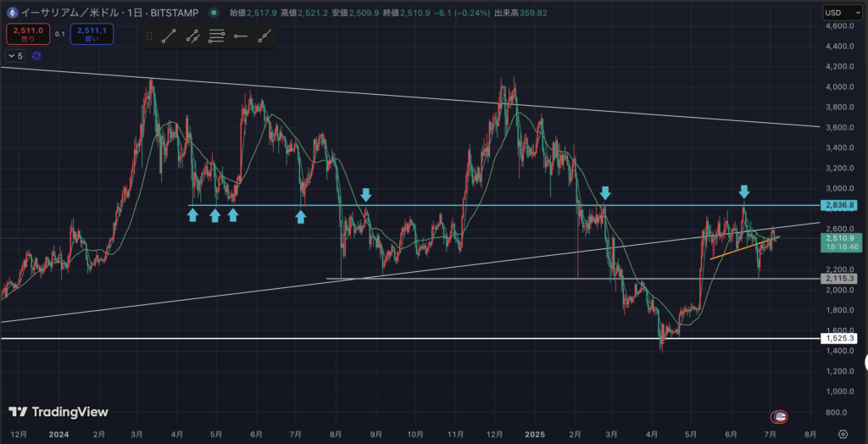
Task: Open chart settings hexagon gear icon
Action: click(843, 434)
